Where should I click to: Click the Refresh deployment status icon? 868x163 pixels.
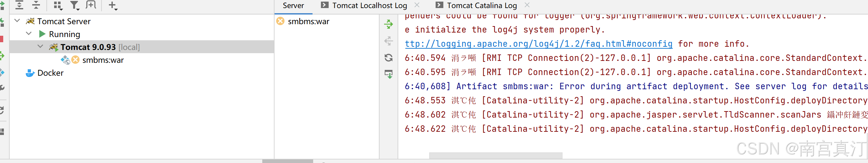[389, 58]
